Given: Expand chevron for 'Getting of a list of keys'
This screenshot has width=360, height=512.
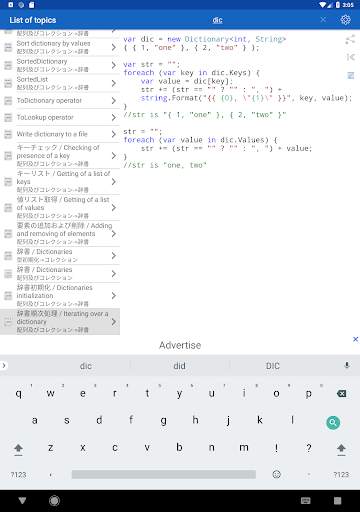Looking at the screenshot, I should (114, 182).
